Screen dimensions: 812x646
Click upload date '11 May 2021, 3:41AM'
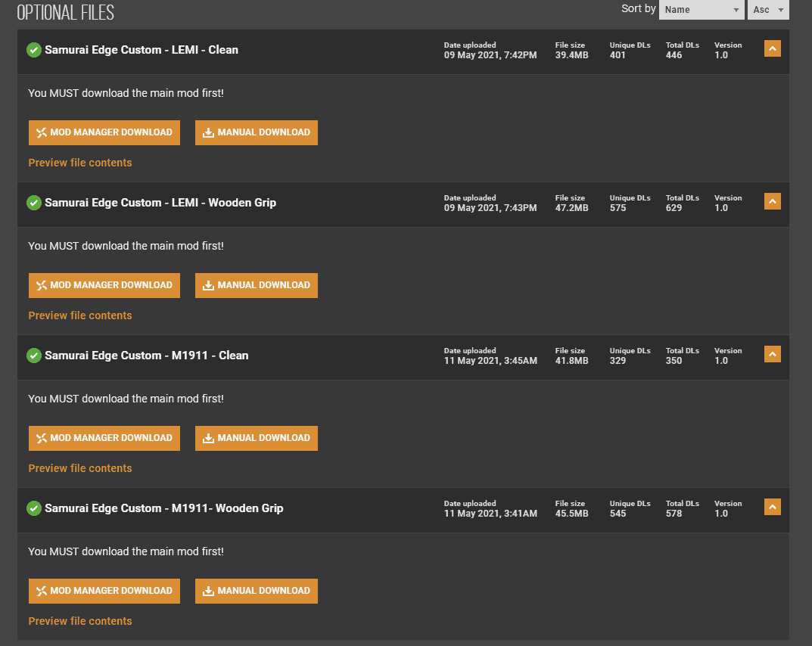click(490, 513)
